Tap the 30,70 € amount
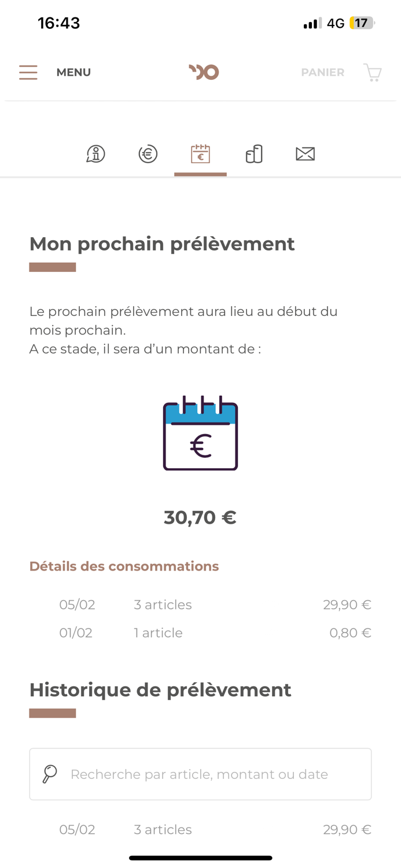This screenshot has width=401, height=868. point(200,517)
